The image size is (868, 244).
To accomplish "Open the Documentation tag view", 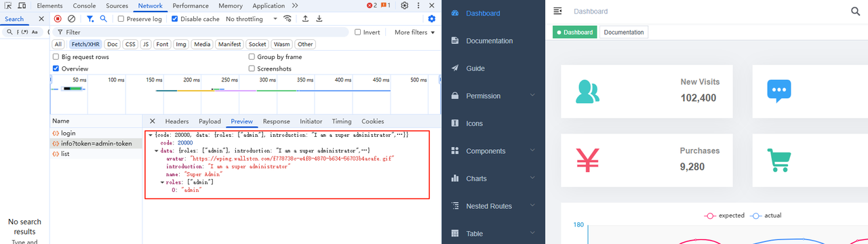I will coord(623,32).
